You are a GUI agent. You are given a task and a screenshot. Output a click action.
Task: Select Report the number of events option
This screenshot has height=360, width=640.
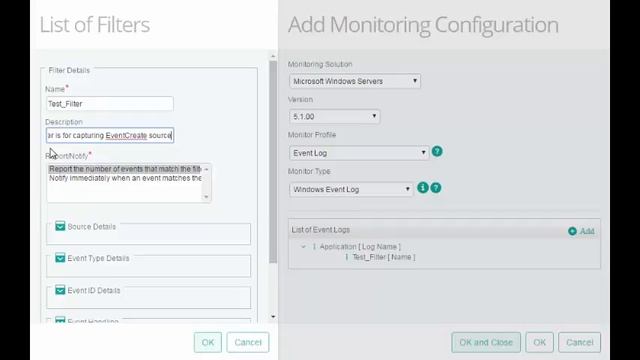[x=125, y=169]
